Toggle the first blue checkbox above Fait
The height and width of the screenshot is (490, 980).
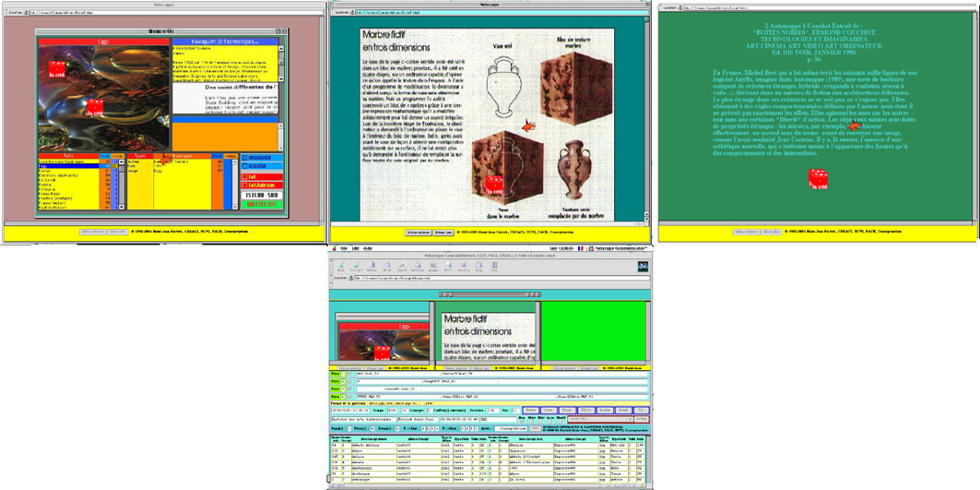point(244,158)
